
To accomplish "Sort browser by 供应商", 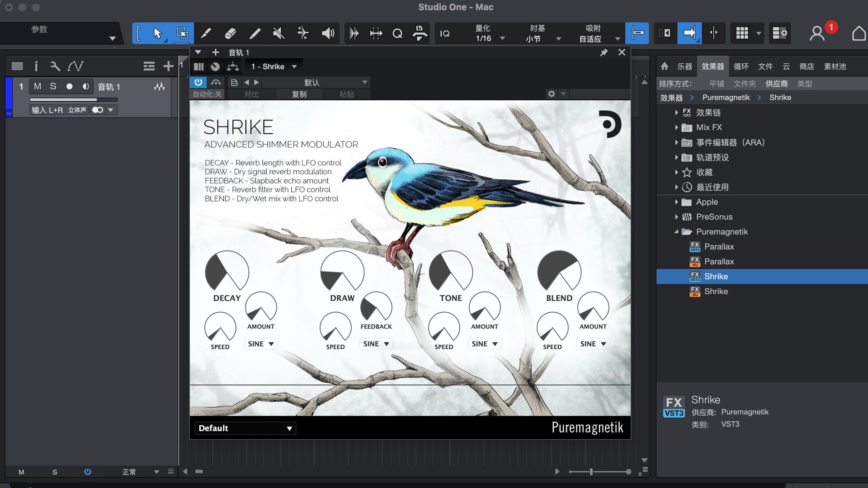I will (776, 84).
